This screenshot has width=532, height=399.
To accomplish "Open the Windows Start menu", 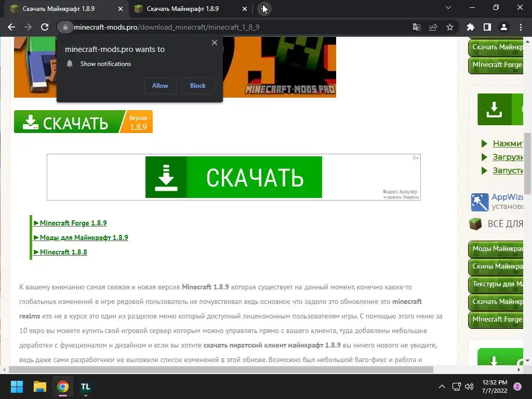I will click(x=17, y=387).
